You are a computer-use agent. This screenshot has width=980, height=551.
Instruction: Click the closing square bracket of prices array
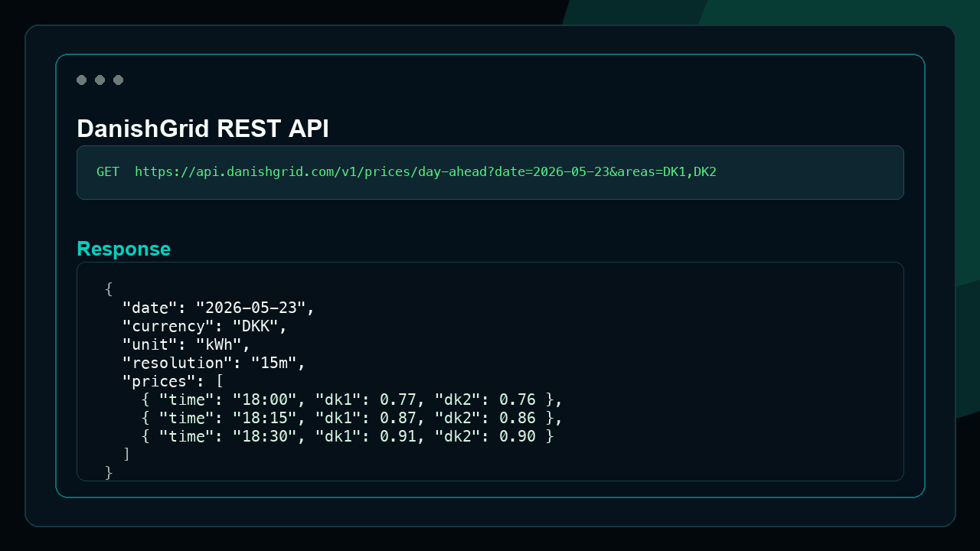tap(126, 455)
